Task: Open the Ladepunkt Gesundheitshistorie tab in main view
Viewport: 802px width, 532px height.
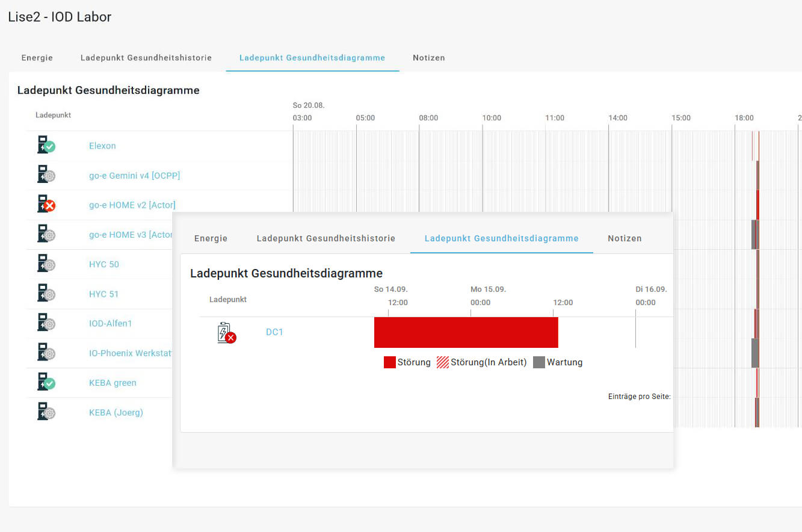Action: point(146,58)
